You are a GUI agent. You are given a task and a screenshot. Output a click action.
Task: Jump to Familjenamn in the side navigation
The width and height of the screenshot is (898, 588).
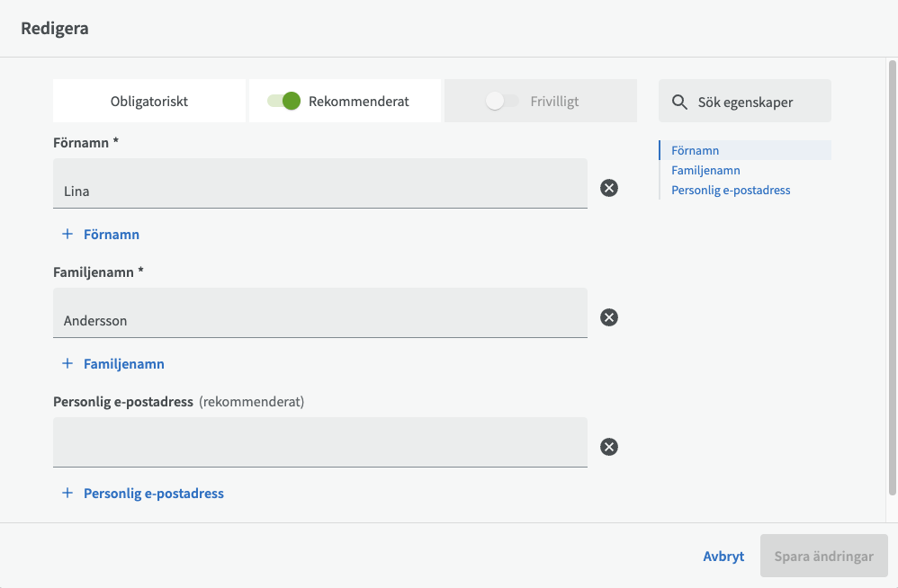click(705, 170)
